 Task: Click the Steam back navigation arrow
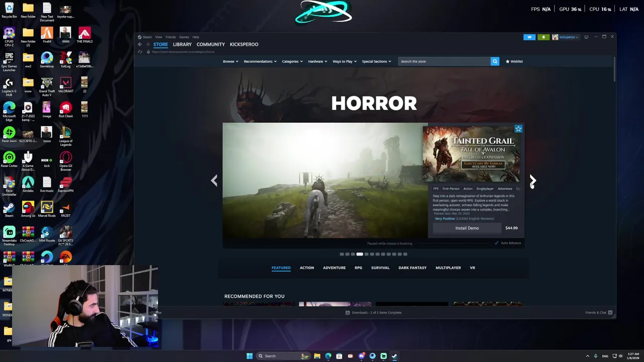(x=140, y=44)
